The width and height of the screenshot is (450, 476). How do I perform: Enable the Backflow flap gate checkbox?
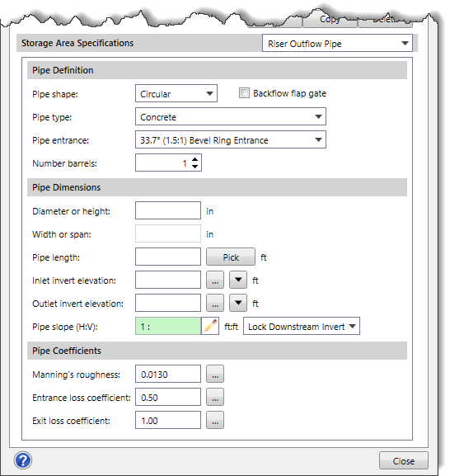pos(244,93)
